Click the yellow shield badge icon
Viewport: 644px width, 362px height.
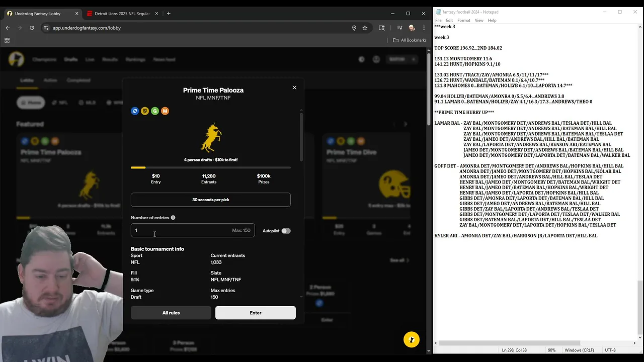coord(144,111)
